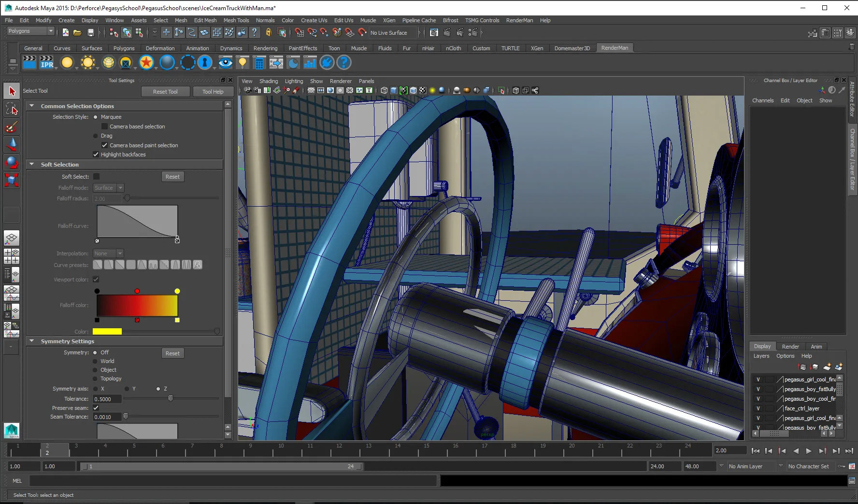
Task: Activate the Lasso Select tool
Action: tap(12, 109)
